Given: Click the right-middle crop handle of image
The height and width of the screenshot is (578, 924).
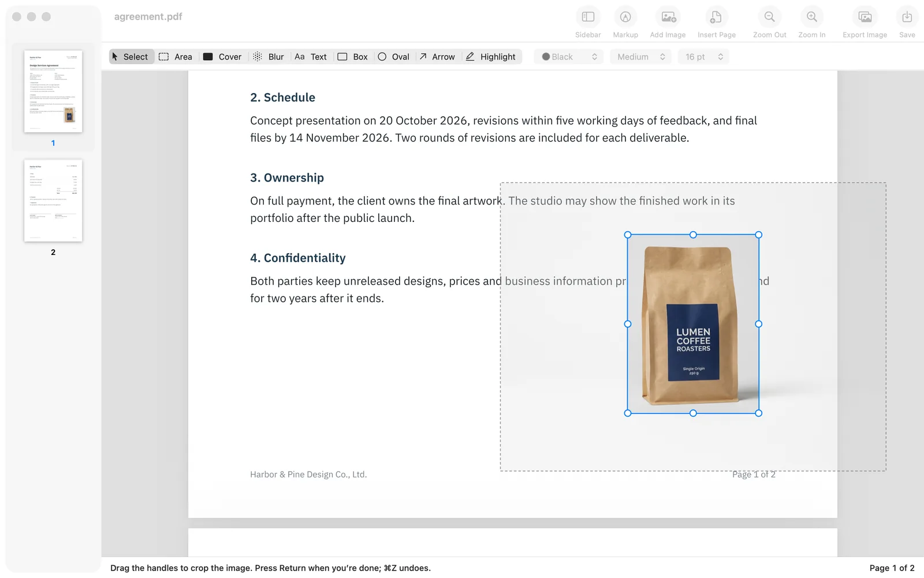Looking at the screenshot, I should tap(759, 324).
